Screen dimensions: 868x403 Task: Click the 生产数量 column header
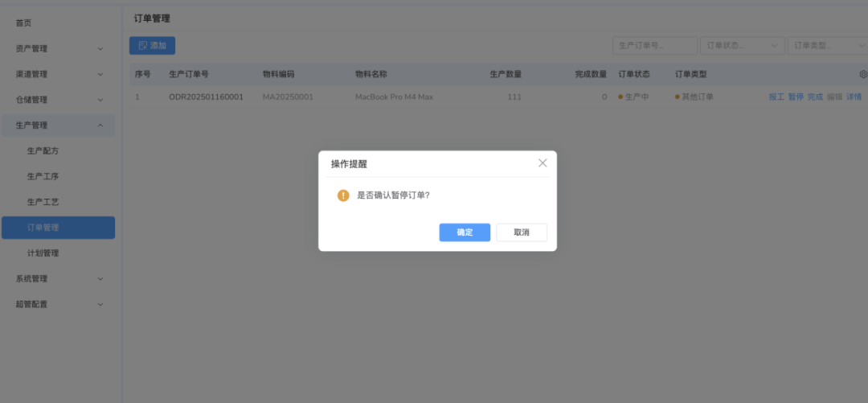click(x=506, y=74)
